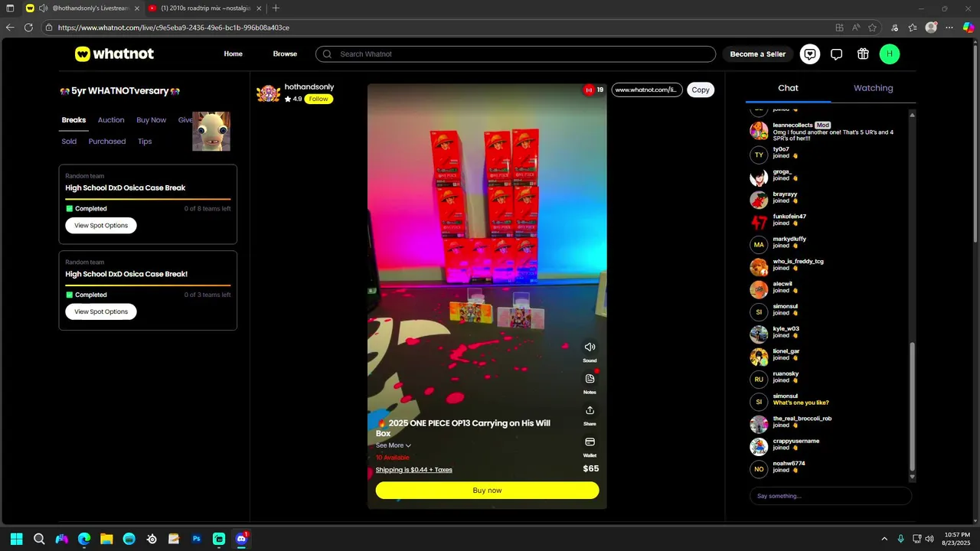Open the chat bubble messages icon in header

click(837, 54)
